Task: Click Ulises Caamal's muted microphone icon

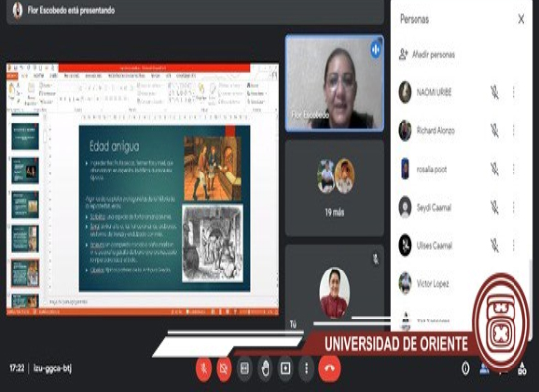Action: pyautogui.click(x=494, y=246)
